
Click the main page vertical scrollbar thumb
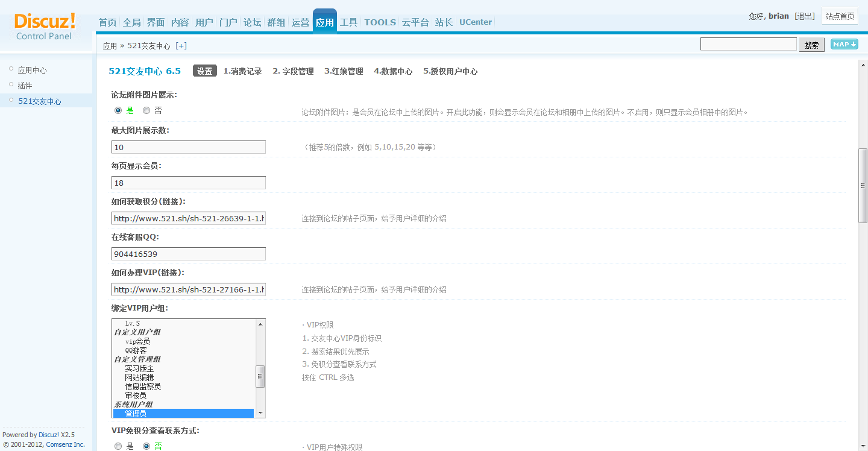[x=863, y=186]
